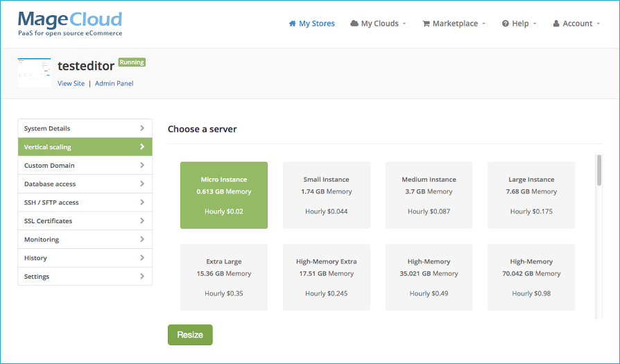The image size is (620, 364).
Task: Click chevron on SSL Certificates row
Action: (x=142, y=220)
